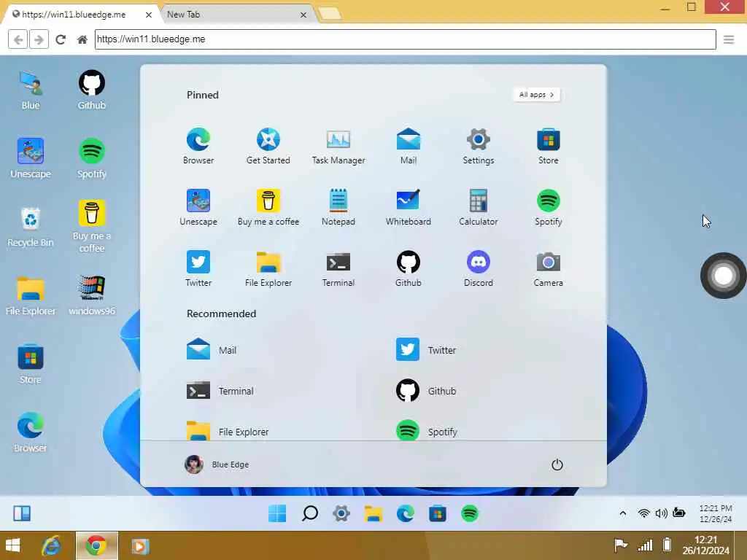Expand hidden tray icons chevron
Viewport: 747px width, 560px height.
(623, 513)
